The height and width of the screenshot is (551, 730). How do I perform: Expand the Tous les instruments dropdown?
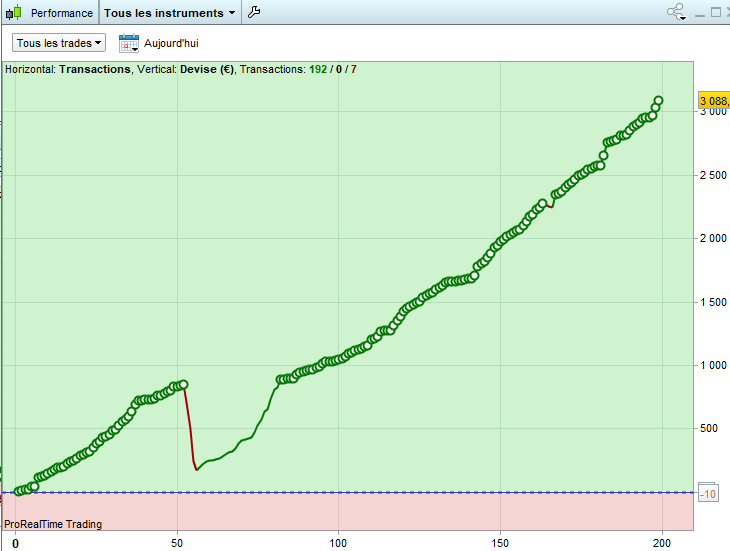coord(169,13)
